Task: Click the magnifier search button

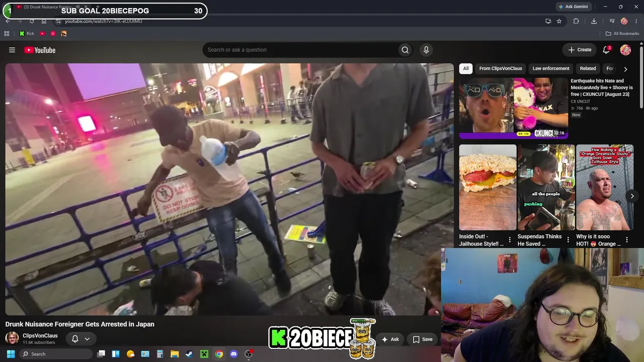Action: [x=405, y=50]
